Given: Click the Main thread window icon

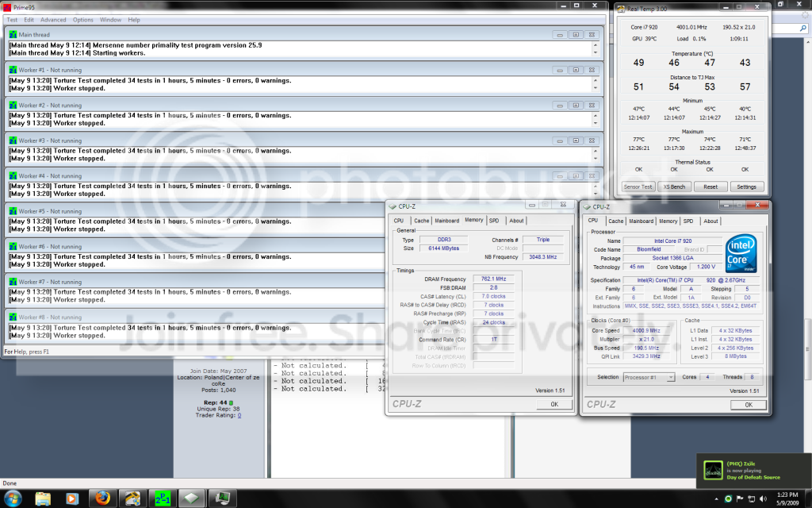Looking at the screenshot, I should pyautogui.click(x=13, y=35).
